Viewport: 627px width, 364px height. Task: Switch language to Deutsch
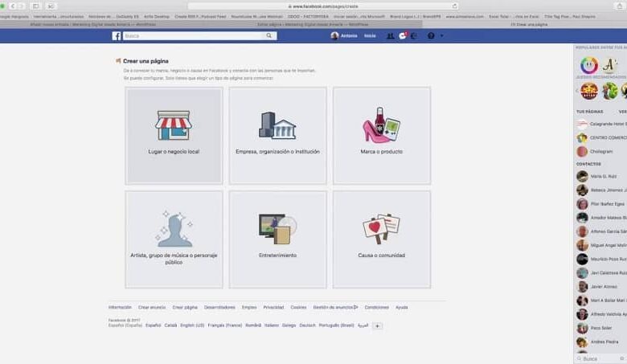pos(308,325)
